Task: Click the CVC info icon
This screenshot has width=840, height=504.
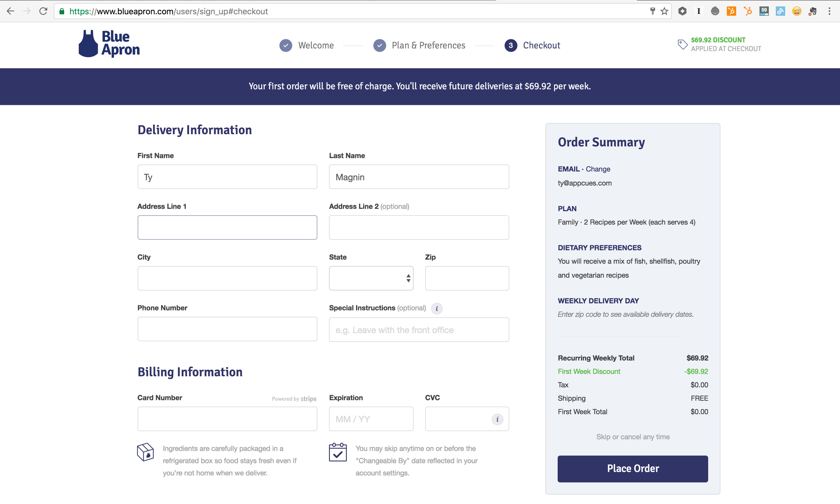Action: point(497,419)
